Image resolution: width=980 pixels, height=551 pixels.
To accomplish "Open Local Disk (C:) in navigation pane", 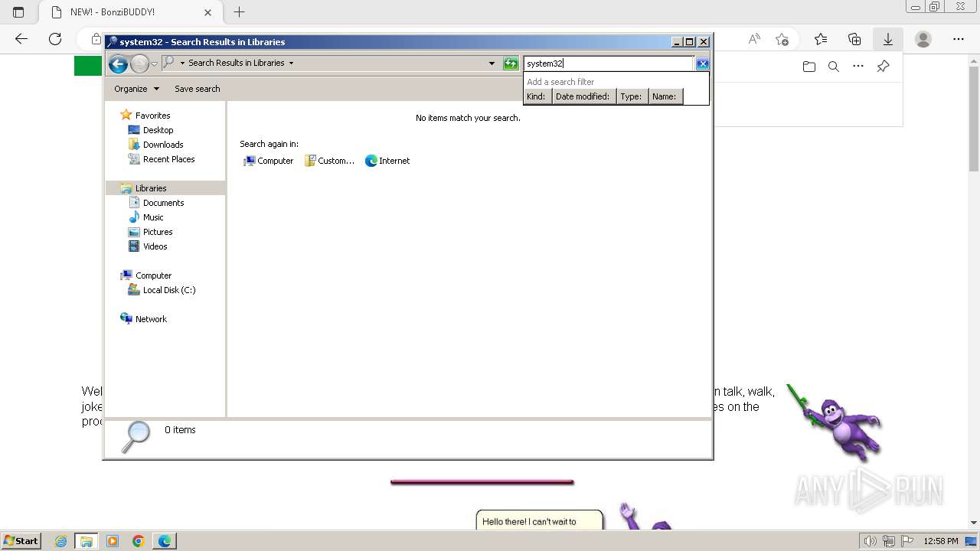I will [x=168, y=290].
